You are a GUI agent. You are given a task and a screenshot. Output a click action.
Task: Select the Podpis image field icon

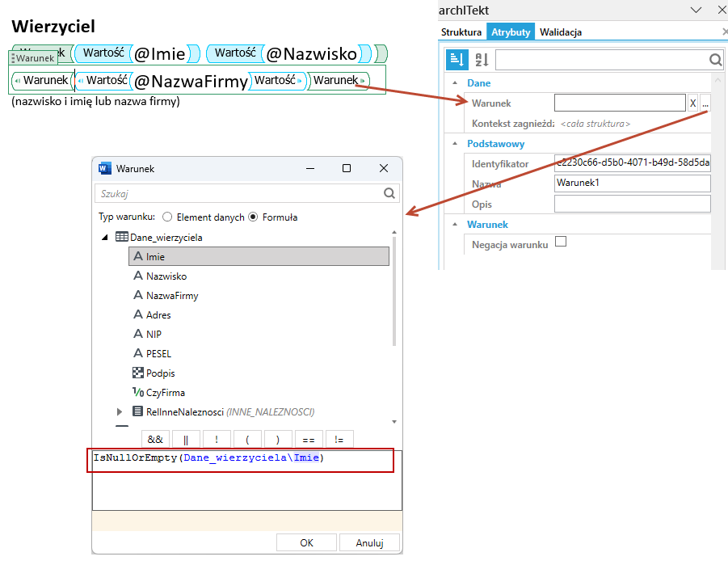coord(138,373)
